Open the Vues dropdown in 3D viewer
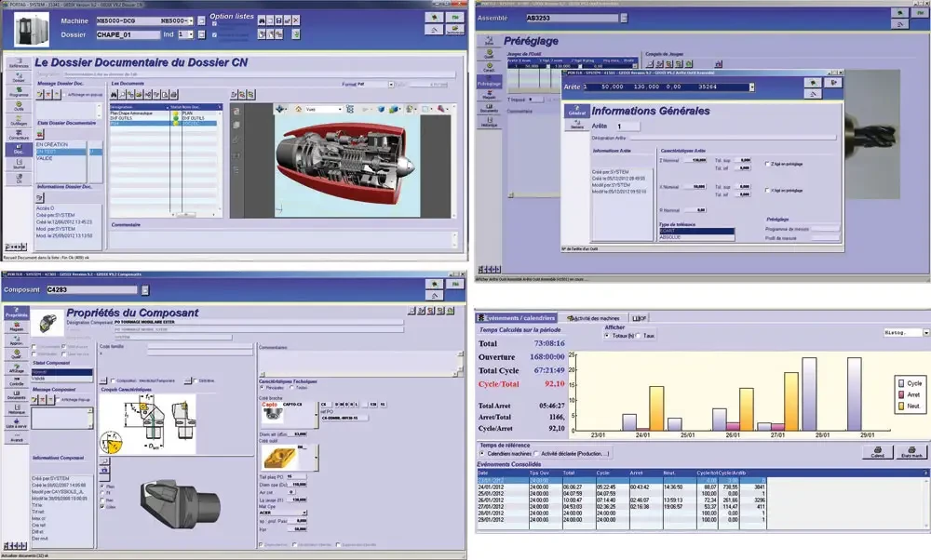 [x=340, y=109]
